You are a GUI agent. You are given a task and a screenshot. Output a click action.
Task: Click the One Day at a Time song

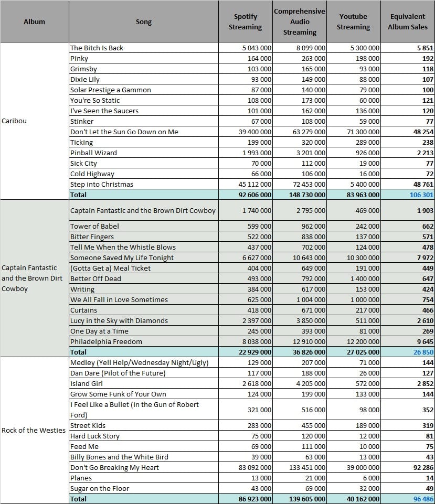(x=144, y=331)
